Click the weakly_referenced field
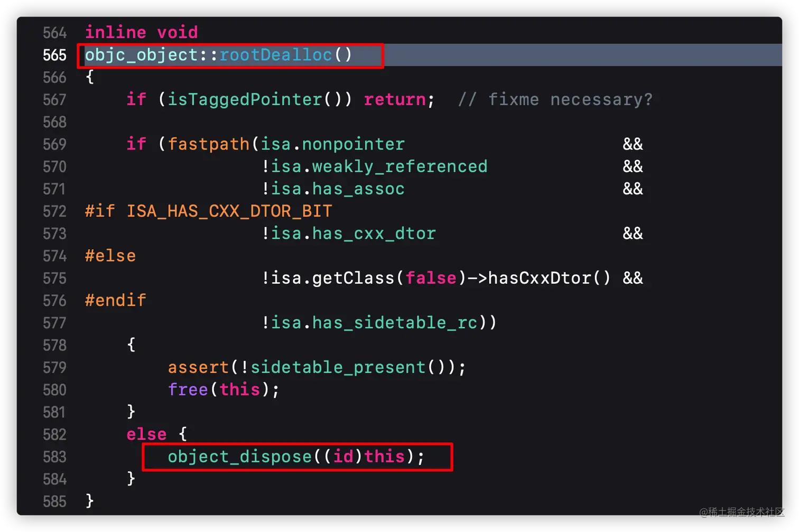The image size is (799, 532). (399, 166)
